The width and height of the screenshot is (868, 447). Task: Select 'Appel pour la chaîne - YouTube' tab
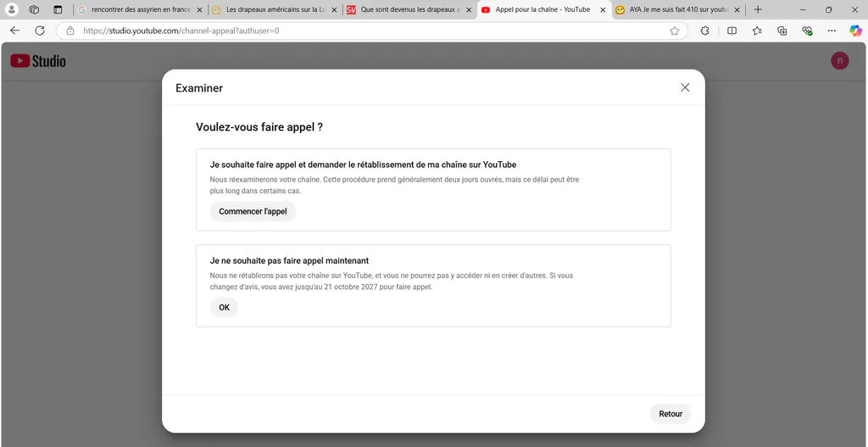542,9
